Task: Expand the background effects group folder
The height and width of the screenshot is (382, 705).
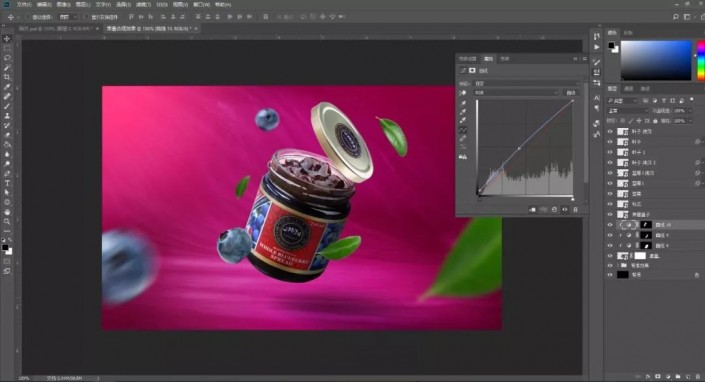Action: coord(623,266)
